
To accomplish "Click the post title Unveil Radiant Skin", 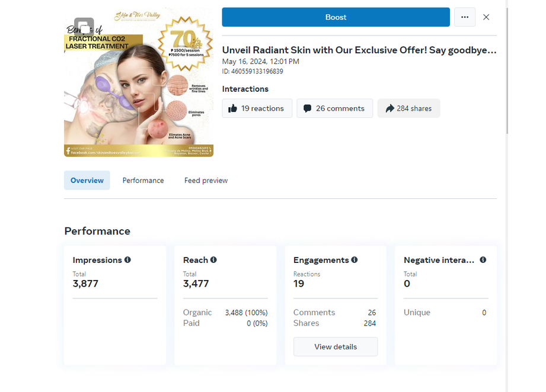I will [359, 50].
